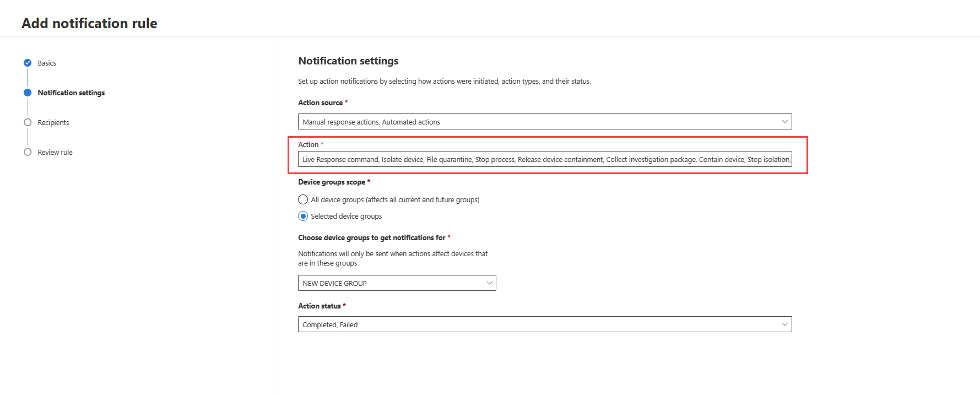The height and width of the screenshot is (395, 980).
Task: Click the Review rule step circle
Action: click(28, 152)
